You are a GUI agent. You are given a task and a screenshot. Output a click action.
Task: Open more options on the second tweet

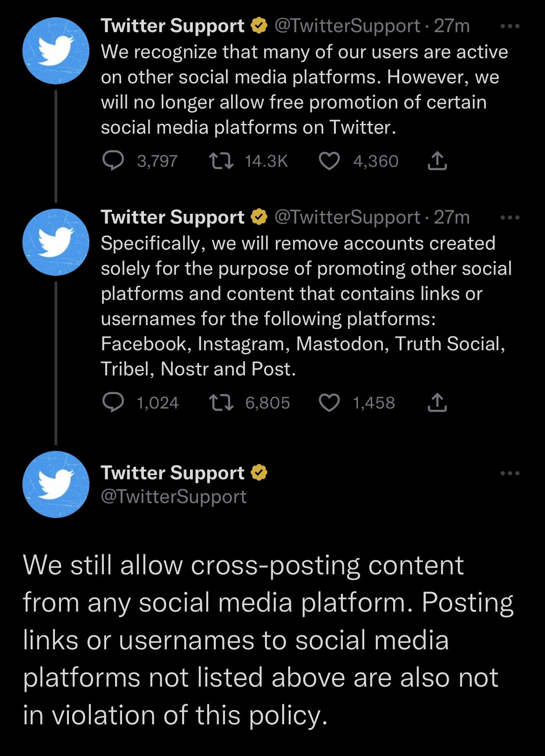510,218
